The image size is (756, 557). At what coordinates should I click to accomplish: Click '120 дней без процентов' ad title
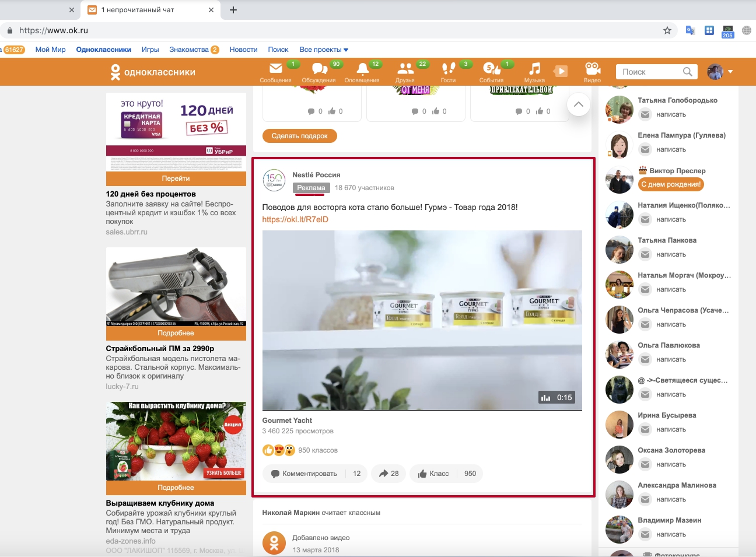[x=151, y=194]
